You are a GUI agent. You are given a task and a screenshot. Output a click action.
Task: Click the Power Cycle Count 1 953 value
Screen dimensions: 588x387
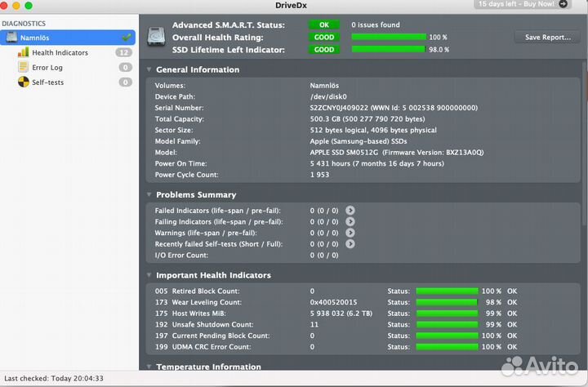[319, 175]
